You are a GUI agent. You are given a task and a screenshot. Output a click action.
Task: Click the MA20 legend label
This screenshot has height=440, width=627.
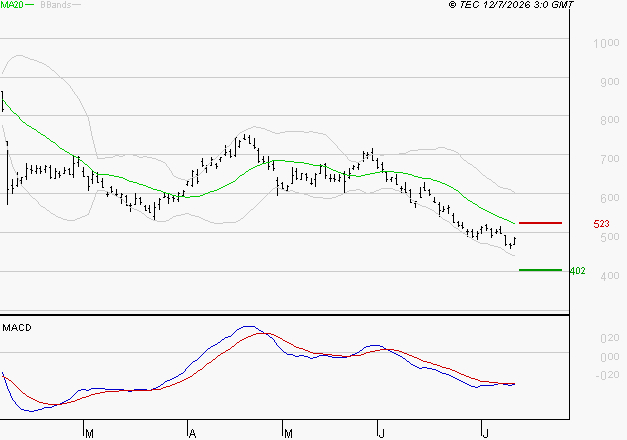pyautogui.click(x=11, y=4)
